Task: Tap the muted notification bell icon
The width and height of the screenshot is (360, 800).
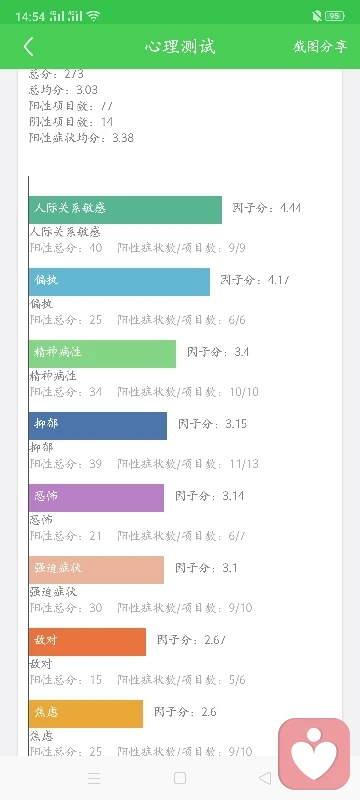Action: [317, 16]
